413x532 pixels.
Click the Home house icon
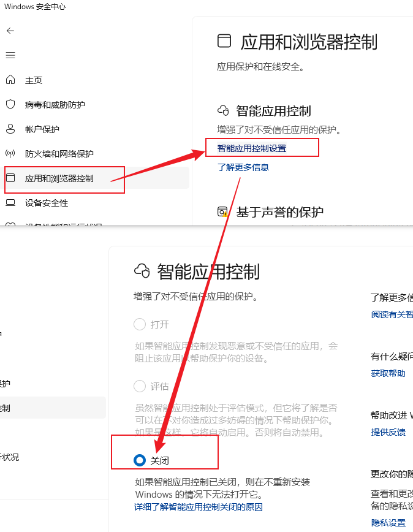[10, 80]
